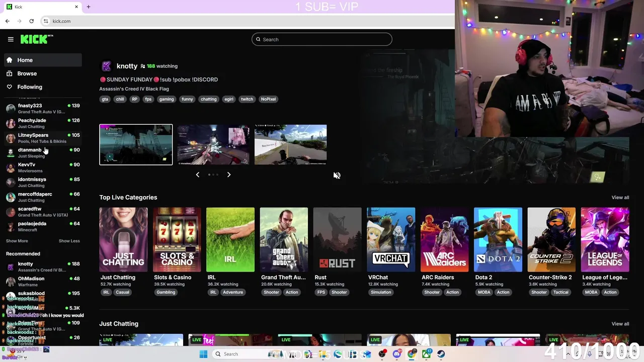Viewport: 644px width, 362px height.
Task: Open paolaojedda Minecraft channel in sidebar
Action: 43,226
